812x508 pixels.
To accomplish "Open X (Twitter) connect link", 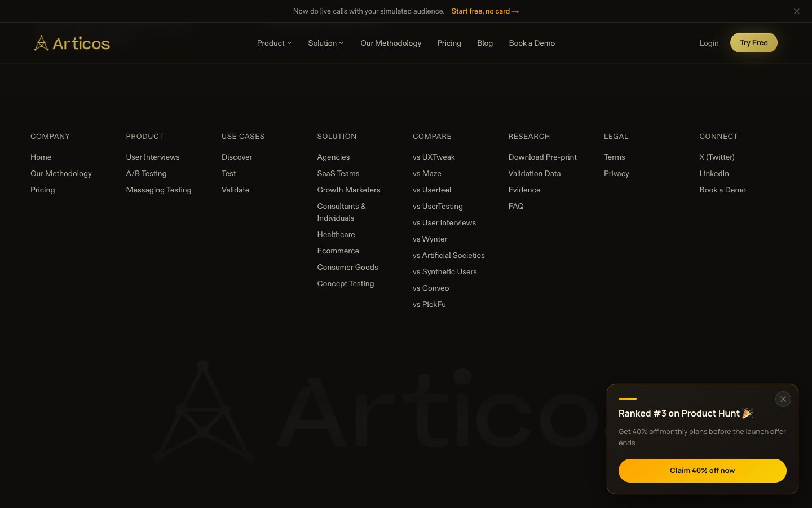I will [x=717, y=157].
